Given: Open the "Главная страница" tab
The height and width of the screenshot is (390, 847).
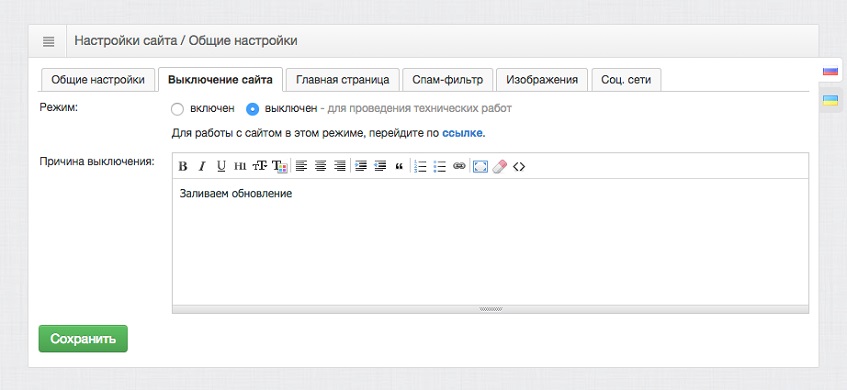Looking at the screenshot, I should 342,80.
